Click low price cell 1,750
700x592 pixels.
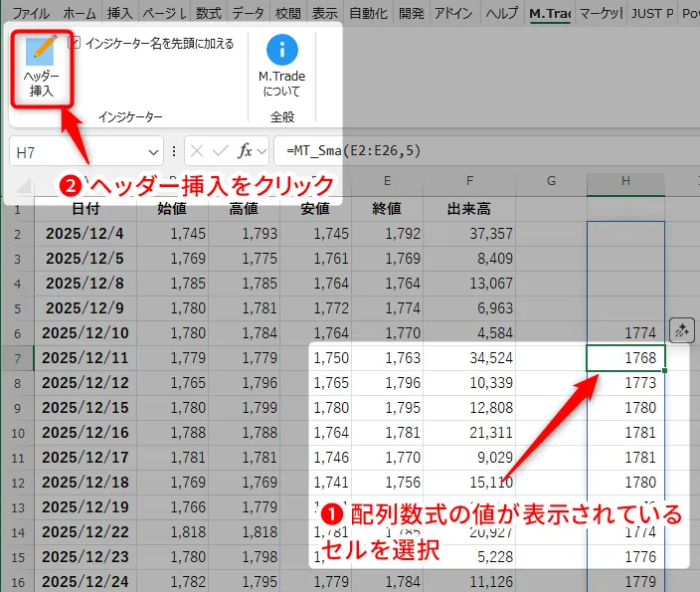coord(315,358)
